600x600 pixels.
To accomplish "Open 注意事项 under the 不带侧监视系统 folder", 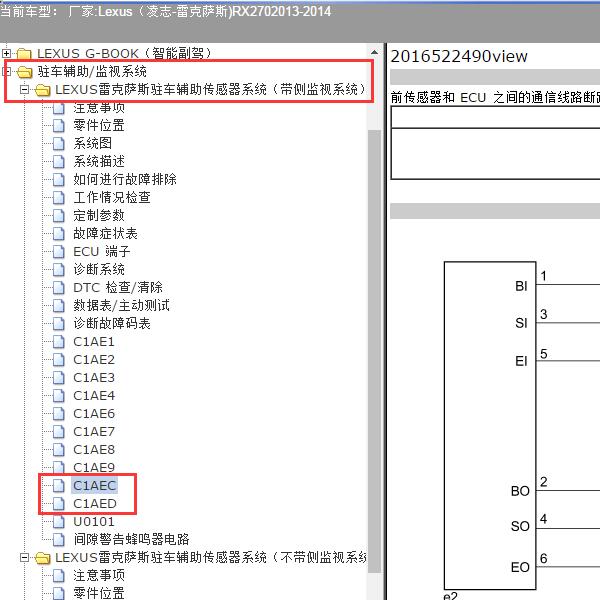I will [99, 575].
